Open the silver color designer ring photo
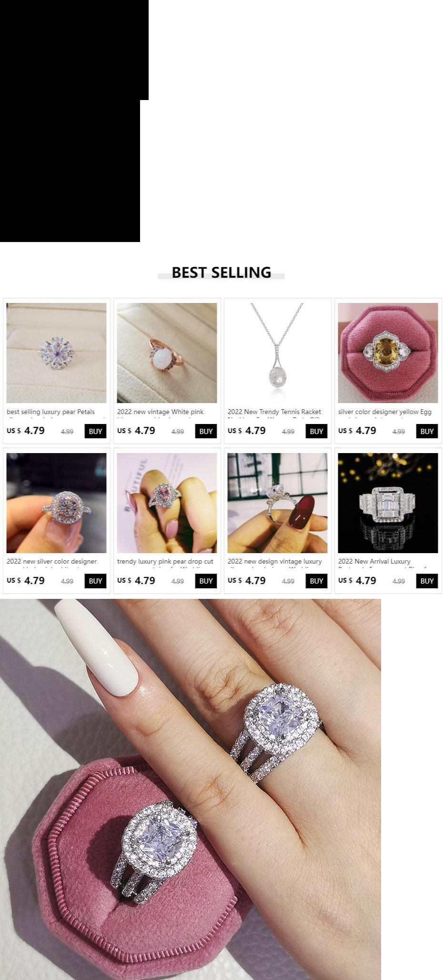This screenshot has width=444, height=980. tap(56, 503)
